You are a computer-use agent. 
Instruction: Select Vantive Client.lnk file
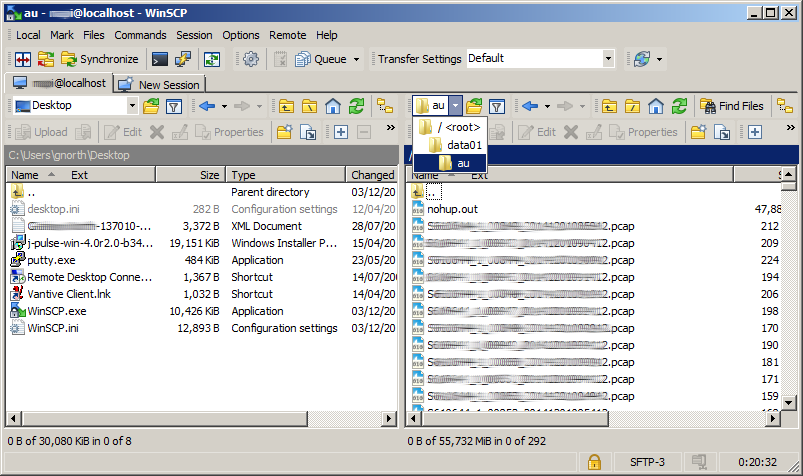point(69,294)
